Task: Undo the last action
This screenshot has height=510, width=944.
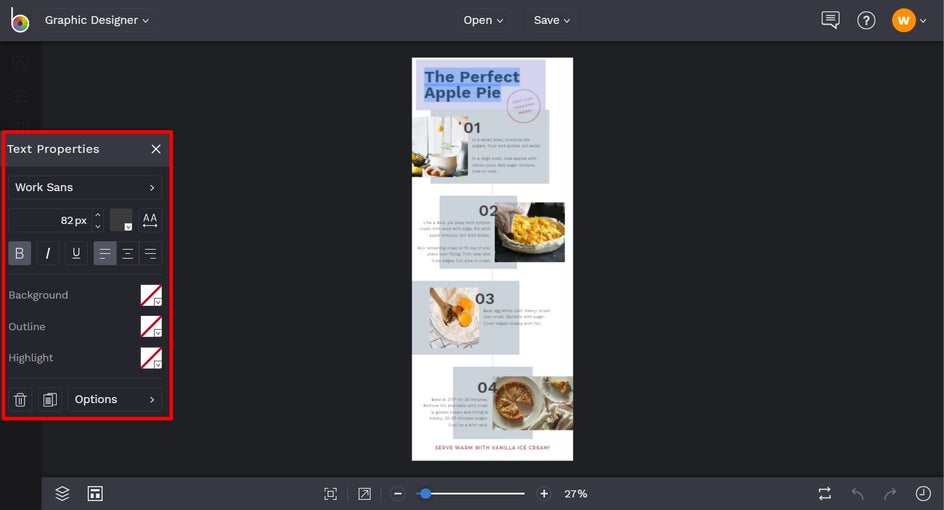Action: pos(857,494)
